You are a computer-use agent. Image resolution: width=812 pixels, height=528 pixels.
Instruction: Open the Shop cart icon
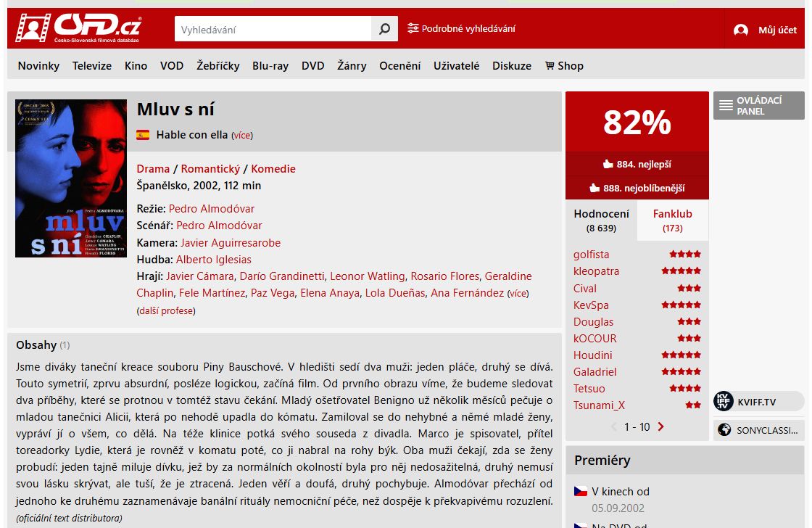[x=550, y=66]
